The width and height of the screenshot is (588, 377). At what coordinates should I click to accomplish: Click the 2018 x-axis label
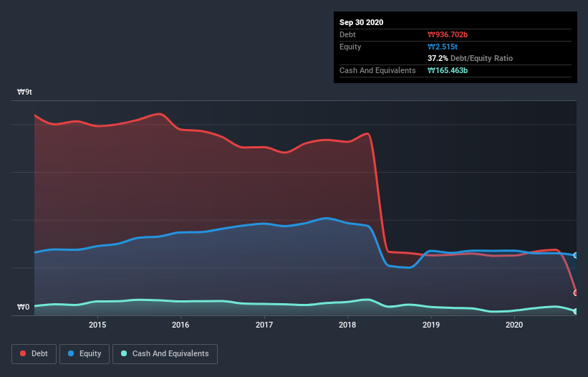347,325
